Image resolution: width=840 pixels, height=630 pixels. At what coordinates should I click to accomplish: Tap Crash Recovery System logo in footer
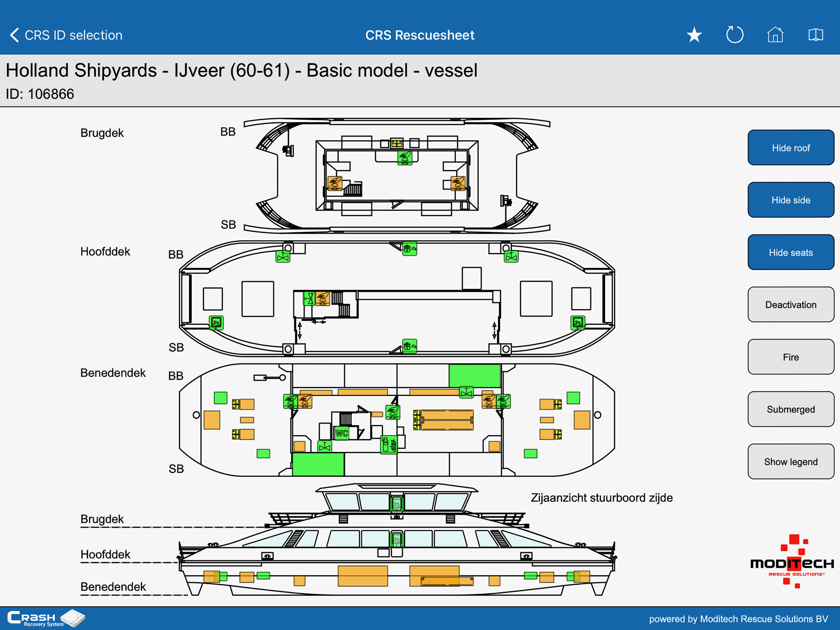click(46, 618)
